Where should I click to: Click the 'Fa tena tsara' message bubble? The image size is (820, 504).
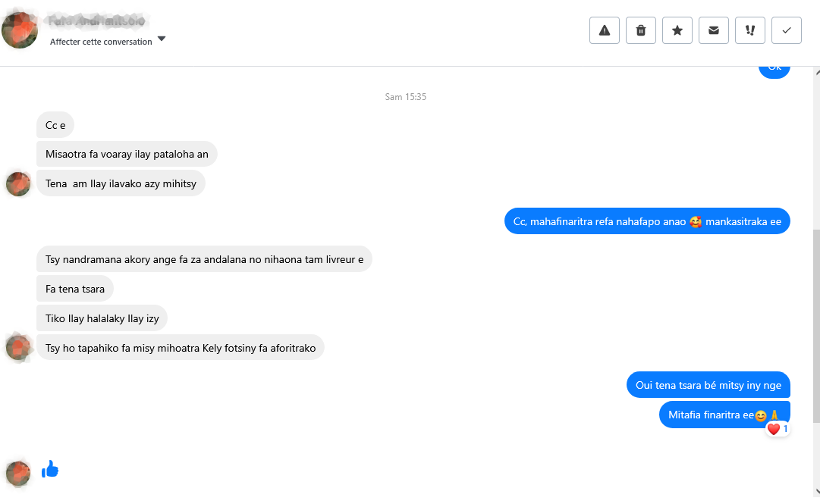75,289
